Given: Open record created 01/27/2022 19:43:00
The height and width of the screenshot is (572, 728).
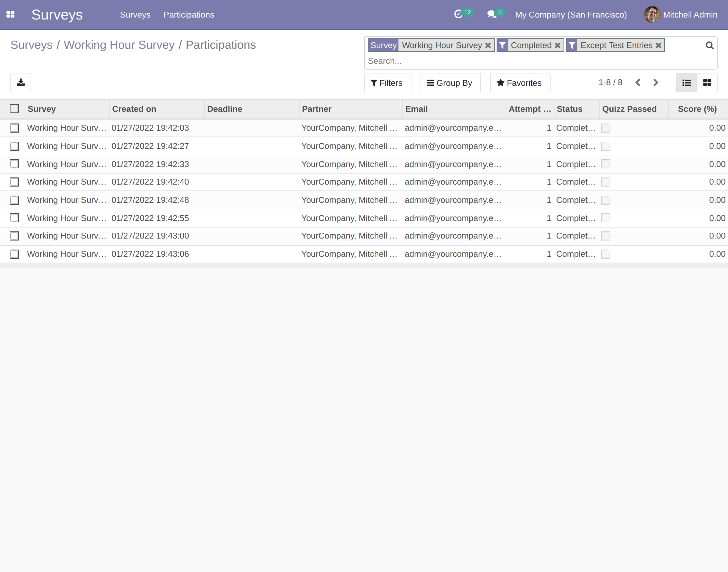Looking at the screenshot, I should (x=150, y=236).
